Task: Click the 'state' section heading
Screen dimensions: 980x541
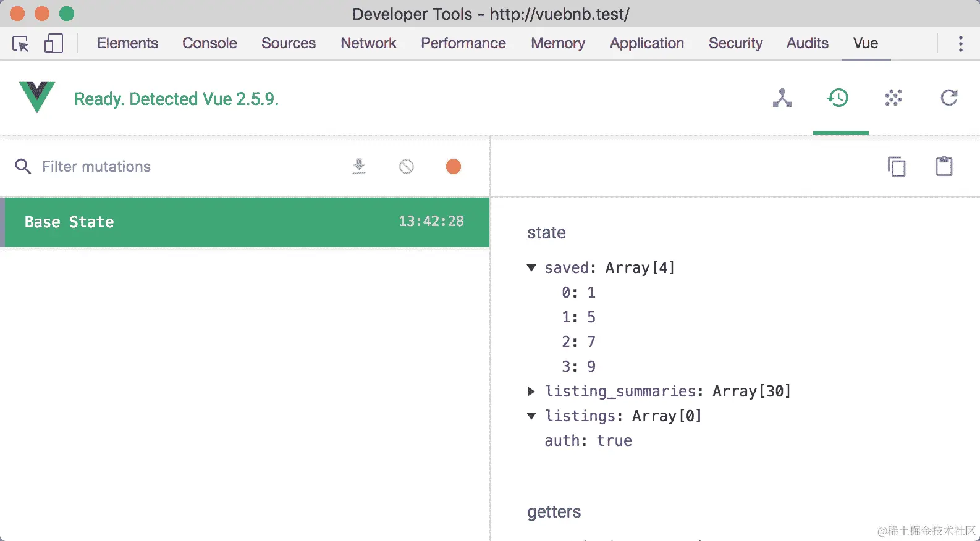Action: pyautogui.click(x=546, y=233)
